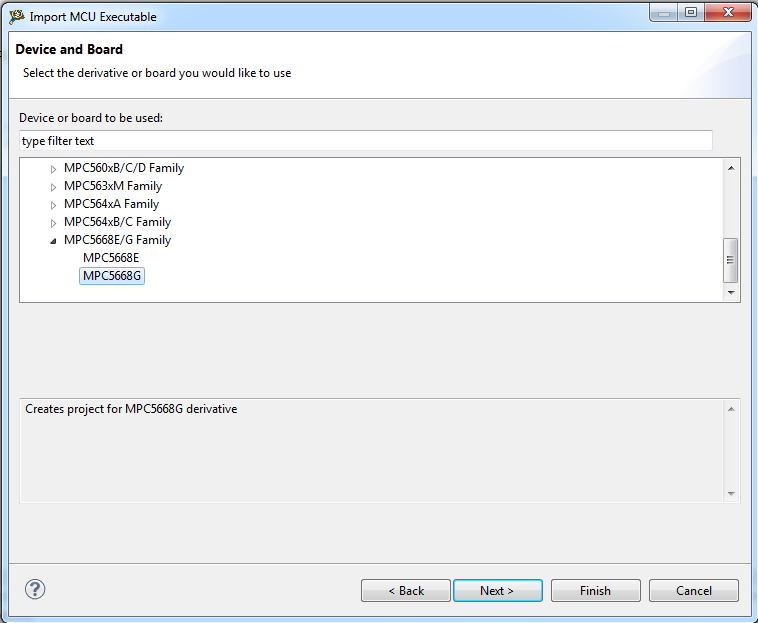
Task: Collapse the MPC5668E/G Family node
Action: pos(53,241)
